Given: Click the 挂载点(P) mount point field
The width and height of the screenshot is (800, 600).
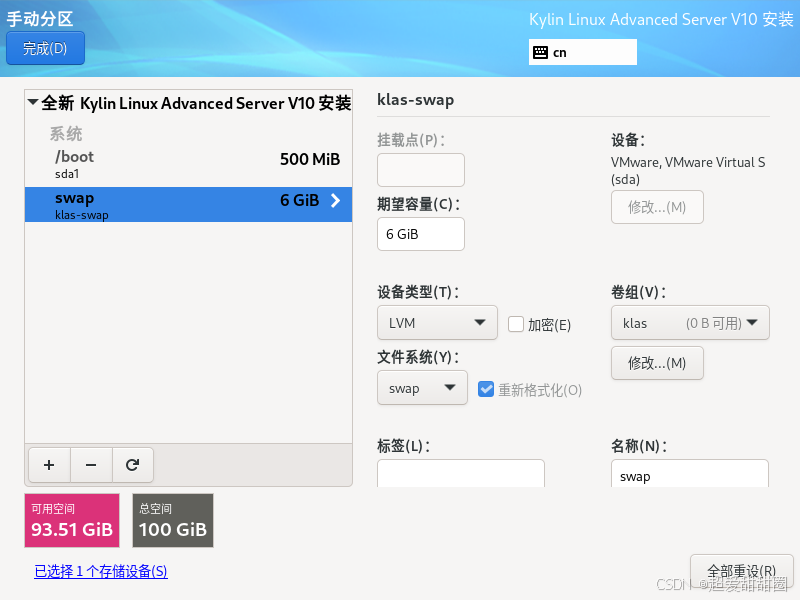Looking at the screenshot, I should [421, 170].
